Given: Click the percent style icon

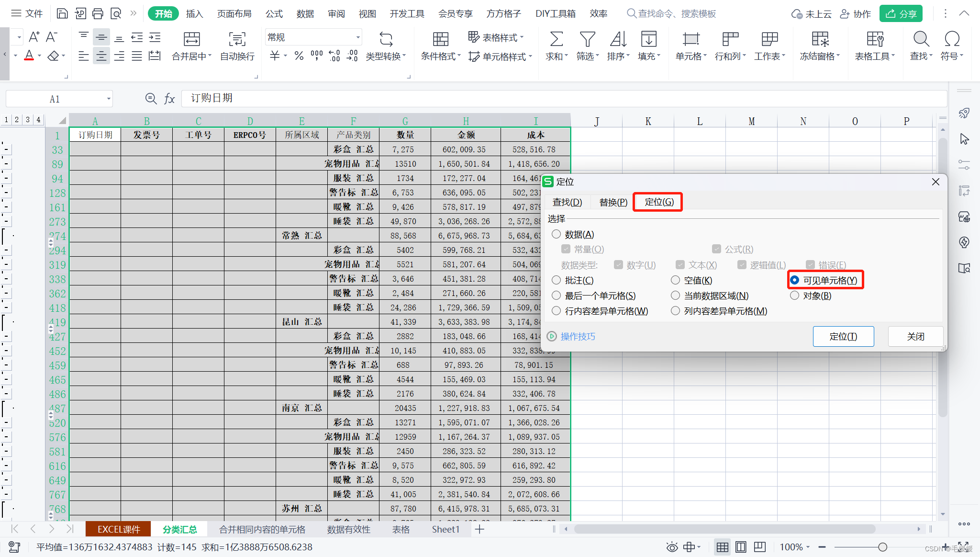Looking at the screenshot, I should point(299,56).
